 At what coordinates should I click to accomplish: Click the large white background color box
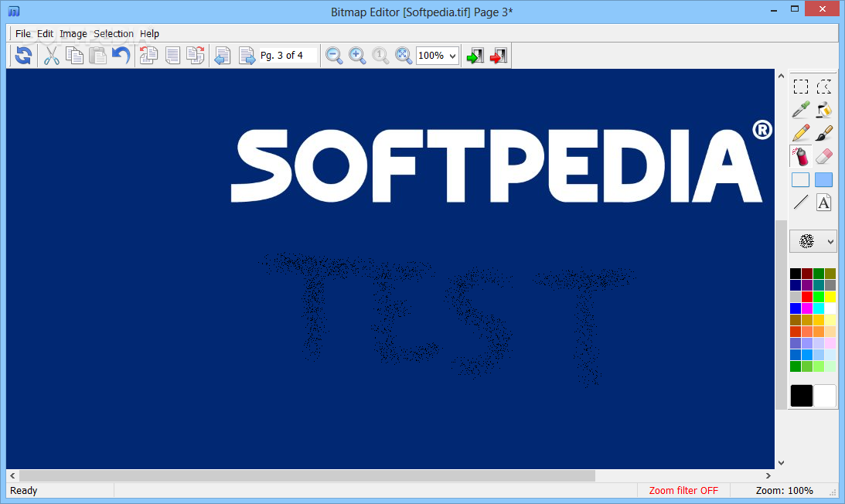pos(825,396)
